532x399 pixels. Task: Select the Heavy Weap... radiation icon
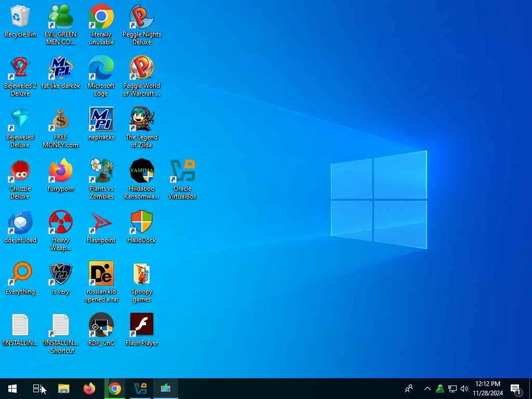(61, 231)
